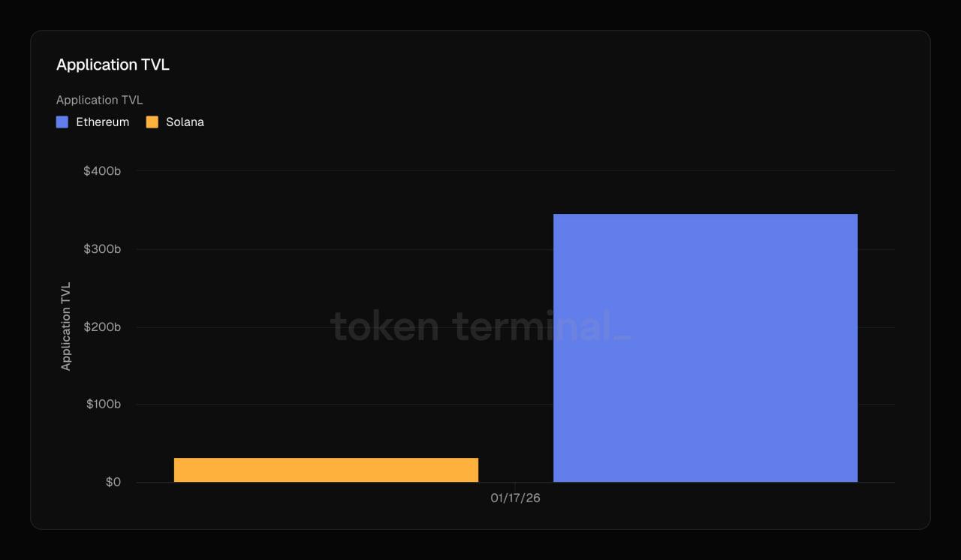Select the orange Solana TVL bar
961x560 pixels.
coord(326,470)
